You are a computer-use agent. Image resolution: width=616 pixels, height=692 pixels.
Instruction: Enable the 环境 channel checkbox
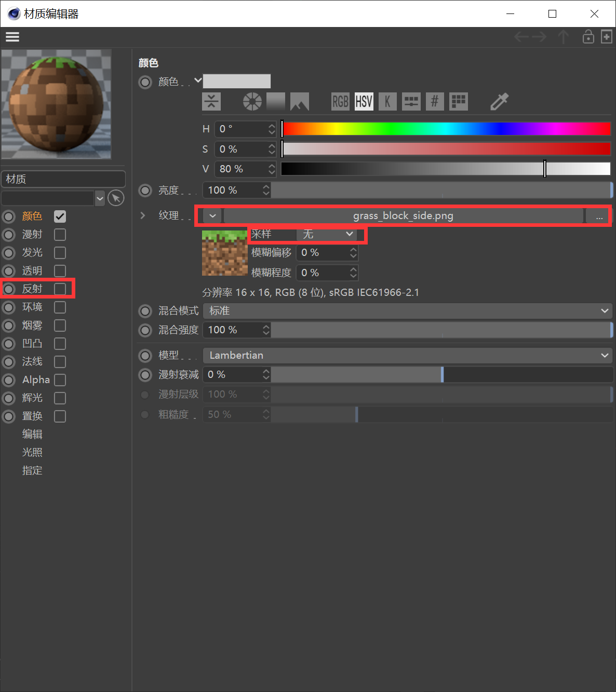click(60, 307)
